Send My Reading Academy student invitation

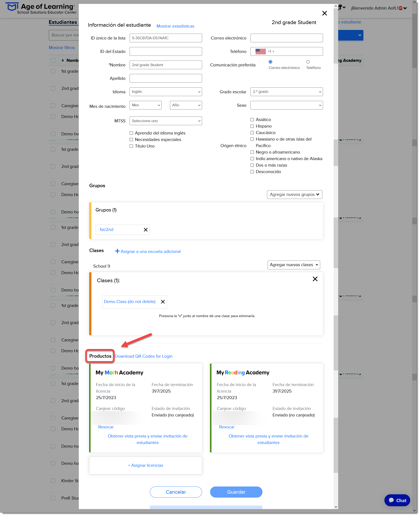pyautogui.click(x=268, y=439)
